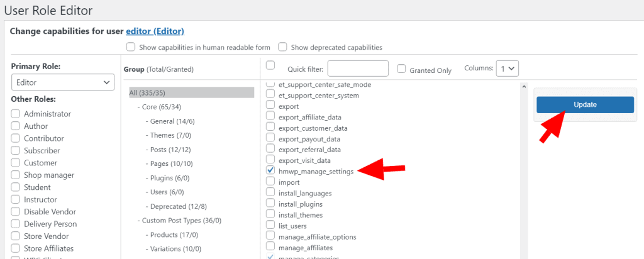The height and width of the screenshot is (259, 644).
Task: Uncheck the hmwp_manage_settings capability
Action: (270, 170)
